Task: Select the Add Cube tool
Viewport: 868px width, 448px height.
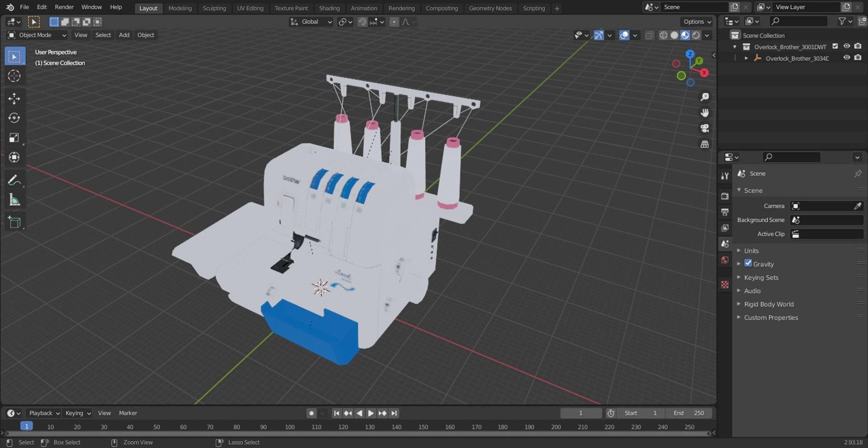Action: [14, 222]
